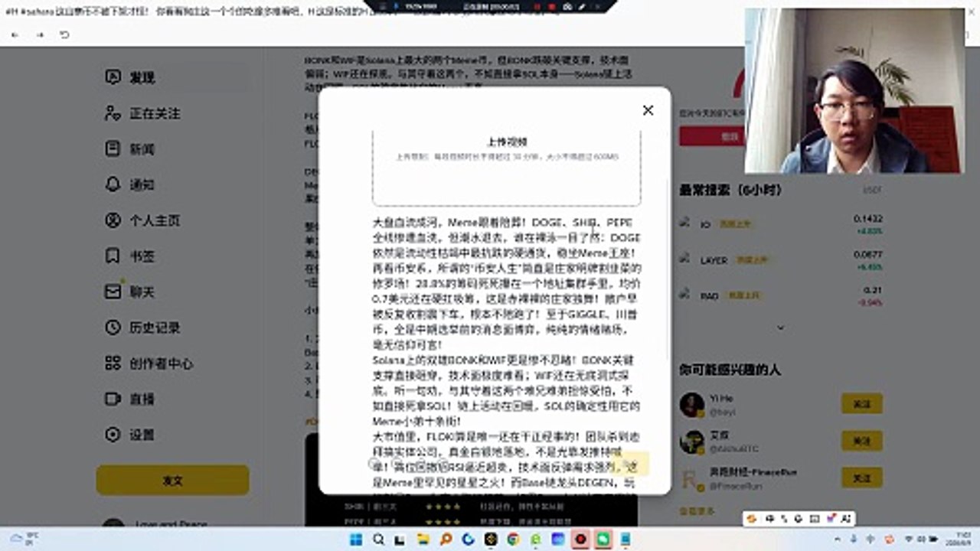Click the AI button in input method toolbar
This screenshot has width=980, height=551.
tap(846, 519)
